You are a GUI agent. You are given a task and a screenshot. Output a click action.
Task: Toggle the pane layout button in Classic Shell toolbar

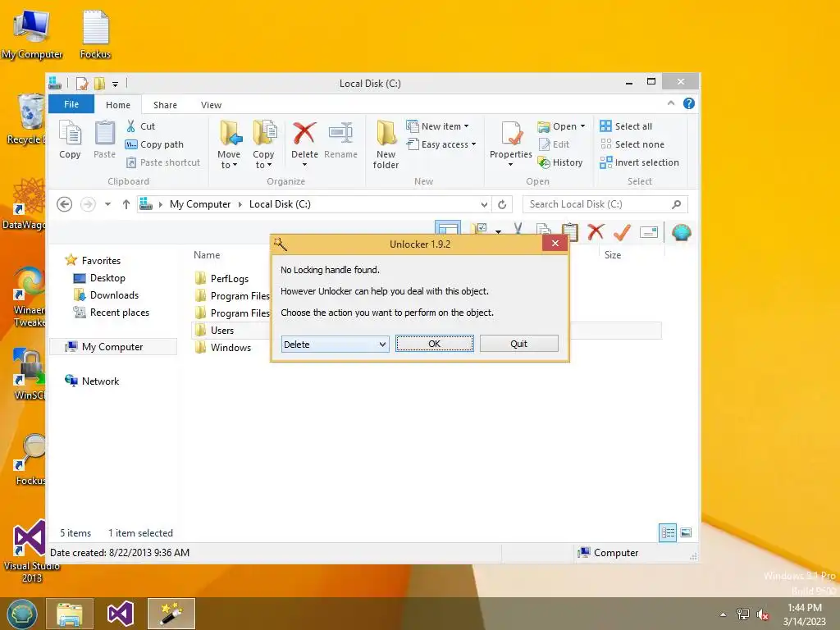coord(447,229)
